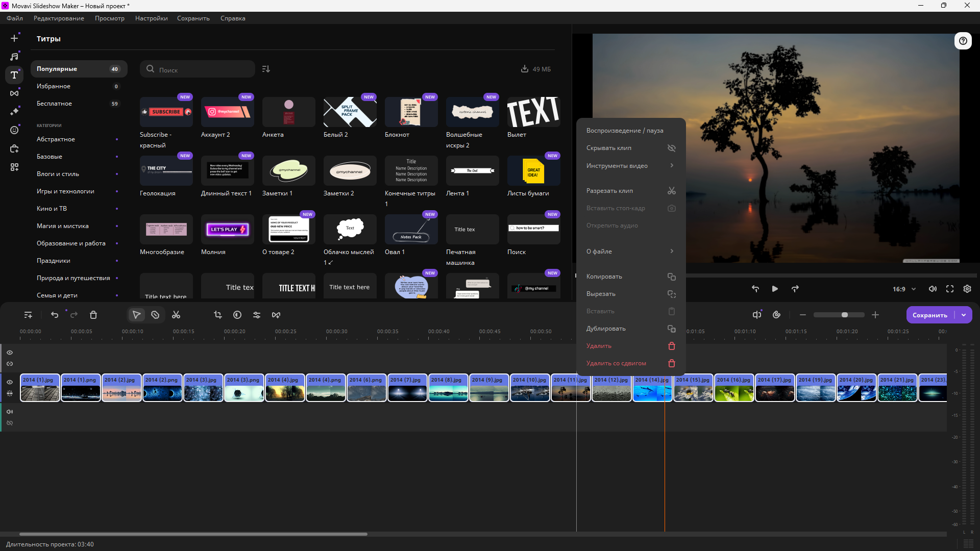Open the Titles tab in the sidebar
This screenshot has height=551, width=980.
[x=14, y=75]
